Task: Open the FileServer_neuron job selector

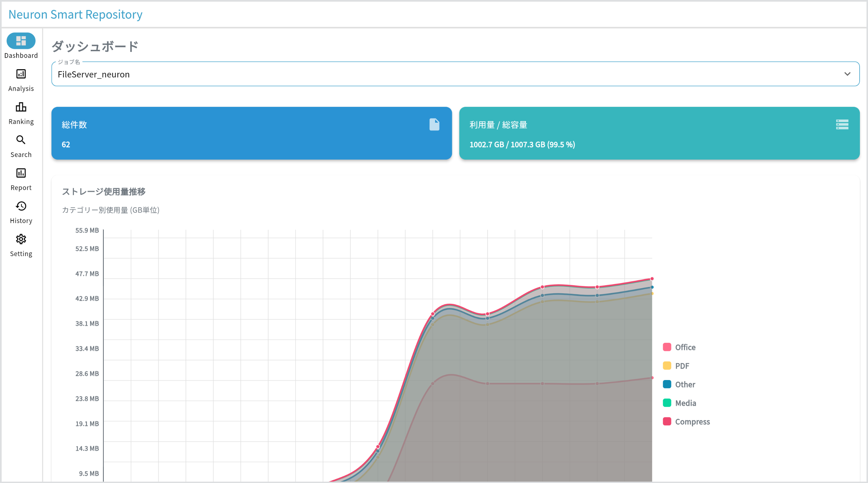Action: tap(455, 74)
